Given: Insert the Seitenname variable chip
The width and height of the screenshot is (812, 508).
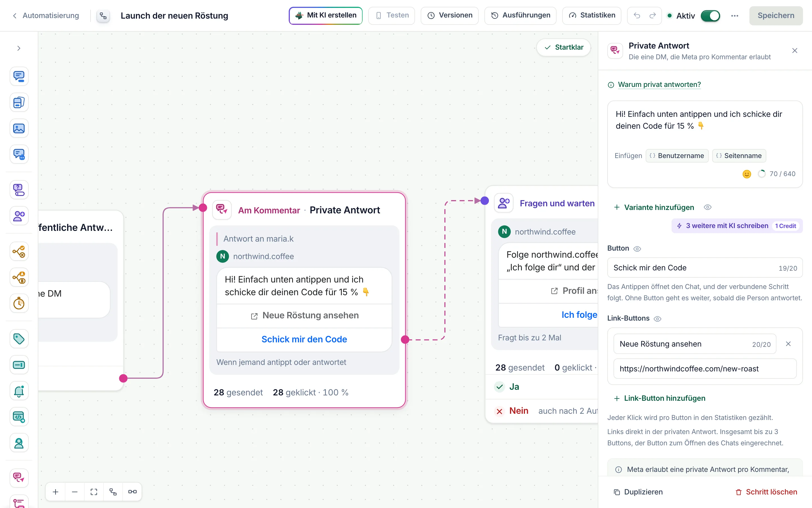Looking at the screenshot, I should [739, 156].
